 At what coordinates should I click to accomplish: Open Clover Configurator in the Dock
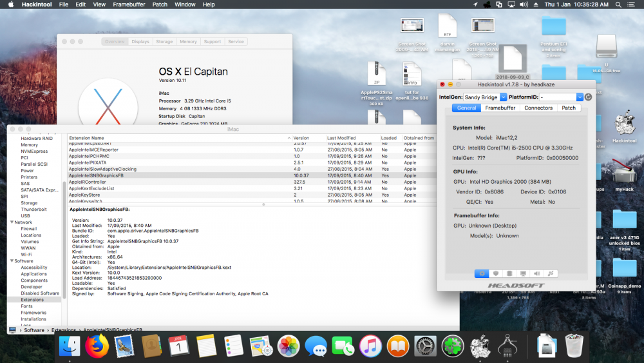pyautogui.click(x=453, y=346)
